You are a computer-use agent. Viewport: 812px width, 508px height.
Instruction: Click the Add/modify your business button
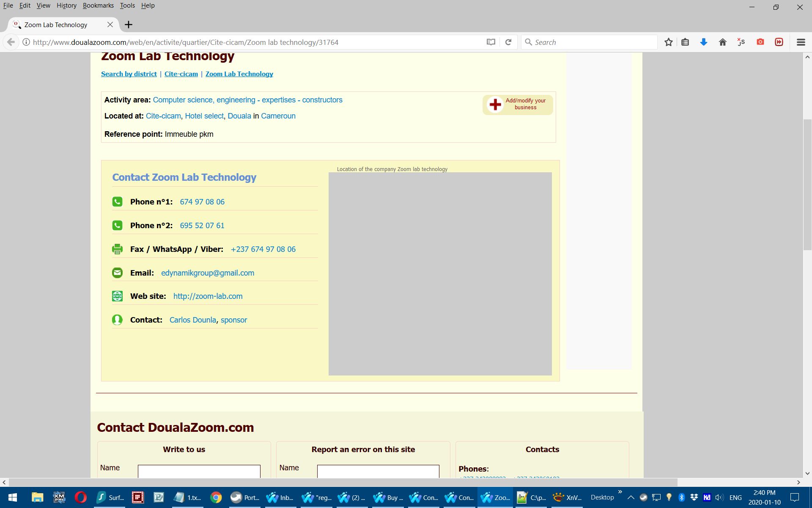coord(518,104)
